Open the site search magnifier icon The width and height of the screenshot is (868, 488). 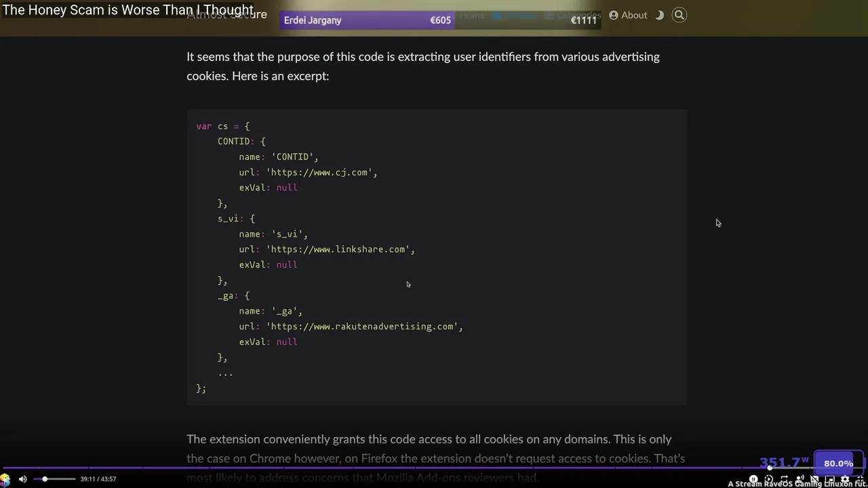679,15
